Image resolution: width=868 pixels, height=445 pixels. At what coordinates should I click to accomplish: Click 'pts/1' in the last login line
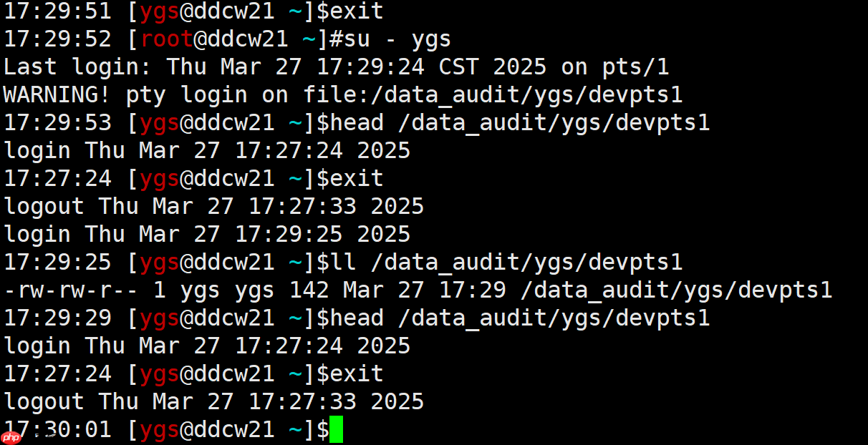(x=636, y=67)
